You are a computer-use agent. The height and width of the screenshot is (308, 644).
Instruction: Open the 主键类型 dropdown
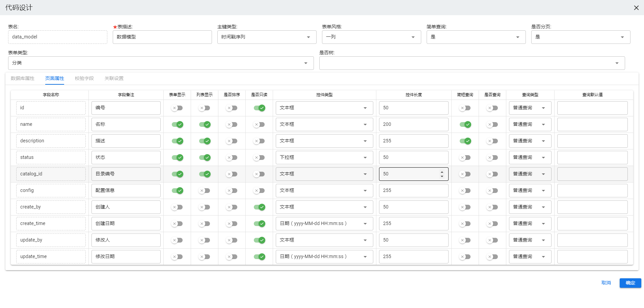point(267,37)
